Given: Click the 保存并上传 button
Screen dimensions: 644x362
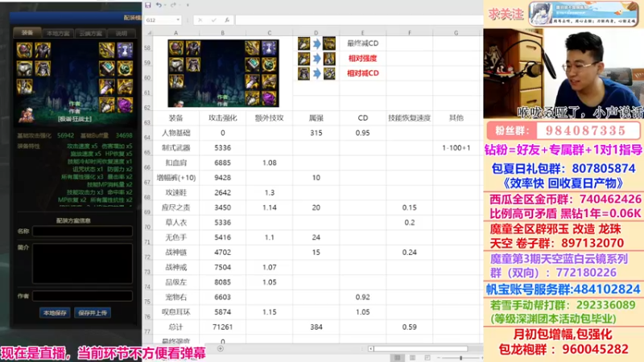Looking at the screenshot, I should (x=93, y=313).
